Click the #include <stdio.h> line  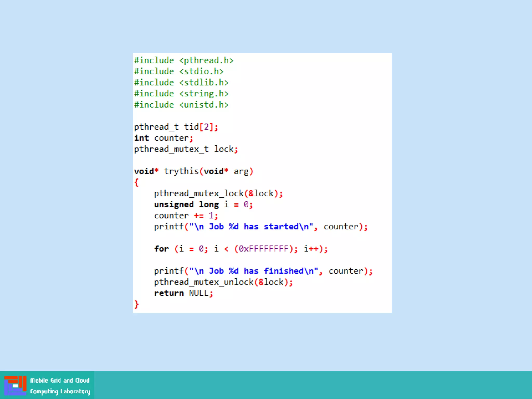click(x=179, y=71)
